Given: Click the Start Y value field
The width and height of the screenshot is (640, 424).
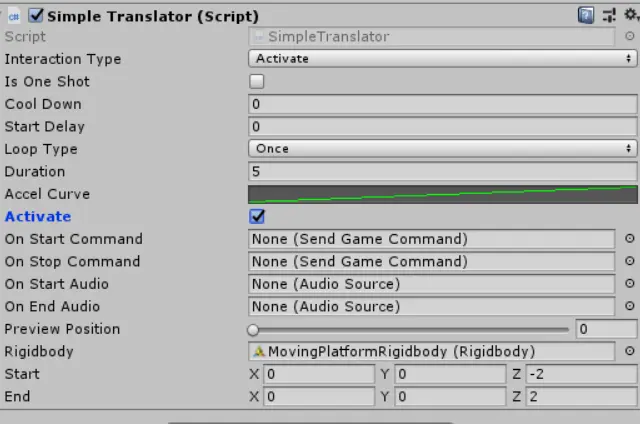Looking at the screenshot, I should coord(450,374).
